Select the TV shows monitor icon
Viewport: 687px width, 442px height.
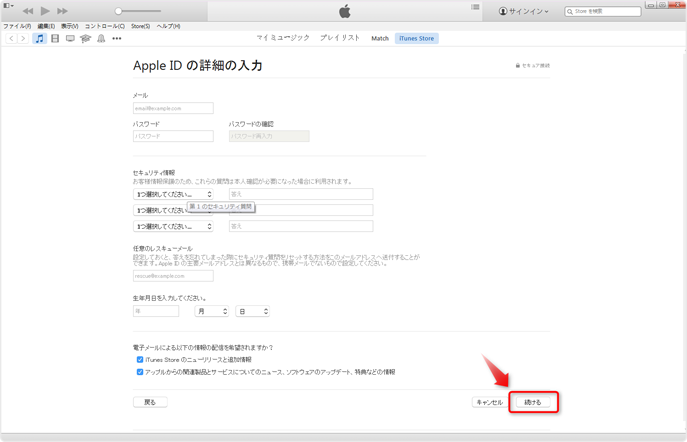(70, 39)
